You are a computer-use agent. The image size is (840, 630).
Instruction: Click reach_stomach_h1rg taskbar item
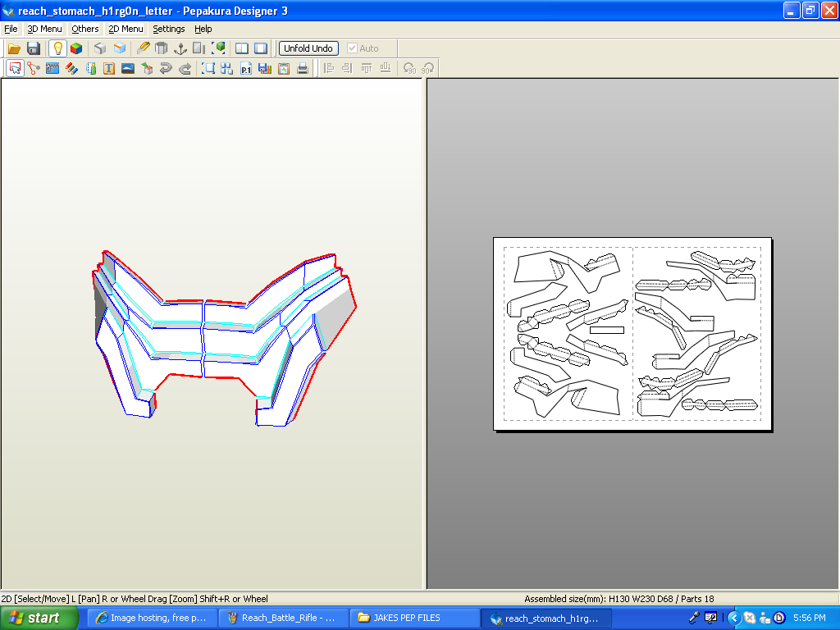(x=546, y=619)
